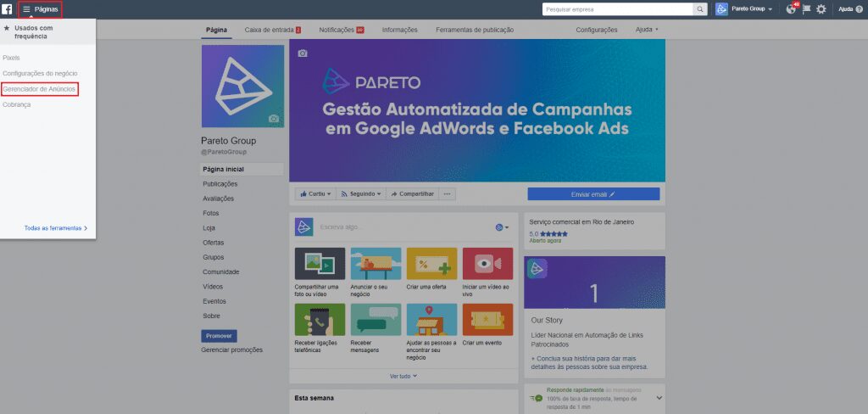Click the 'Promover' button

coord(219,335)
